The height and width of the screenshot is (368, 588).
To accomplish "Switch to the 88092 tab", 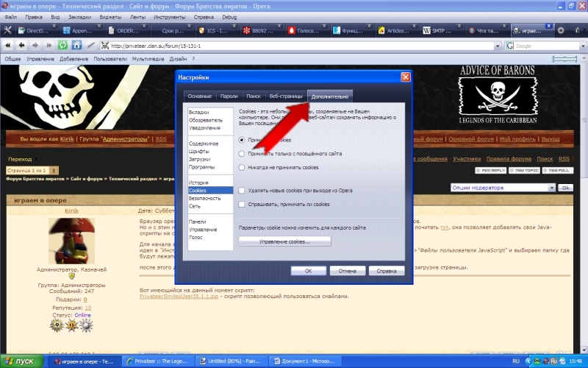I will point(262,31).
